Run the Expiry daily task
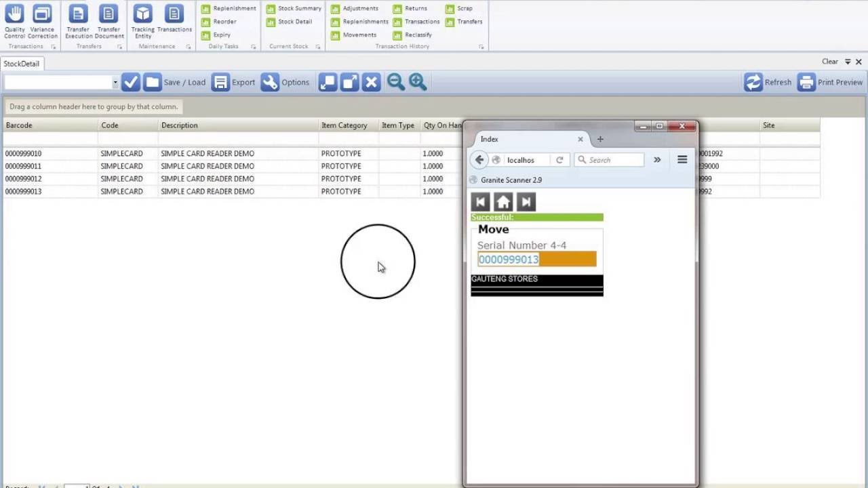The width and height of the screenshot is (868, 488). [216, 35]
